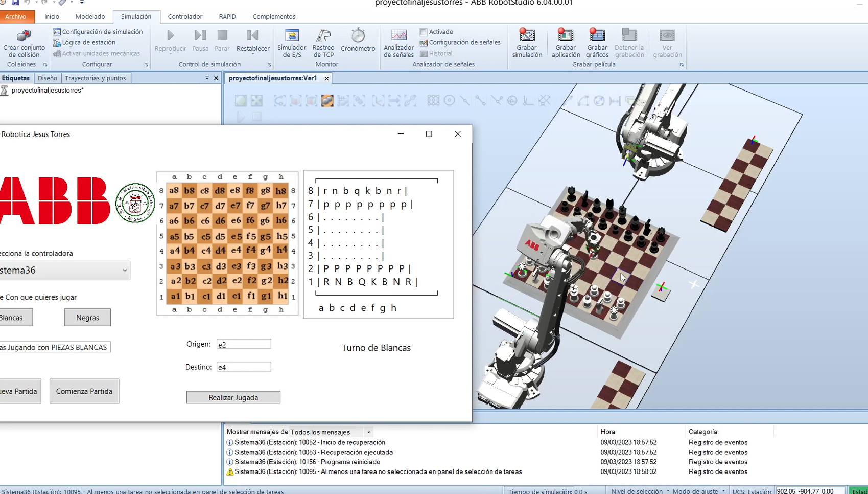868x494 pixels.
Task: Open Analizador de señales
Action: pos(398,43)
